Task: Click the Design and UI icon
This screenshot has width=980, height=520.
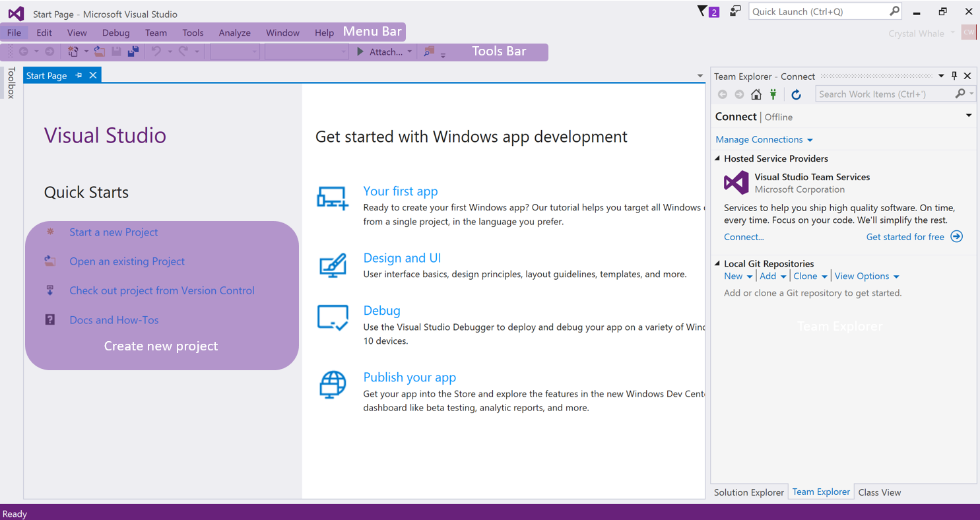Action: pyautogui.click(x=333, y=265)
